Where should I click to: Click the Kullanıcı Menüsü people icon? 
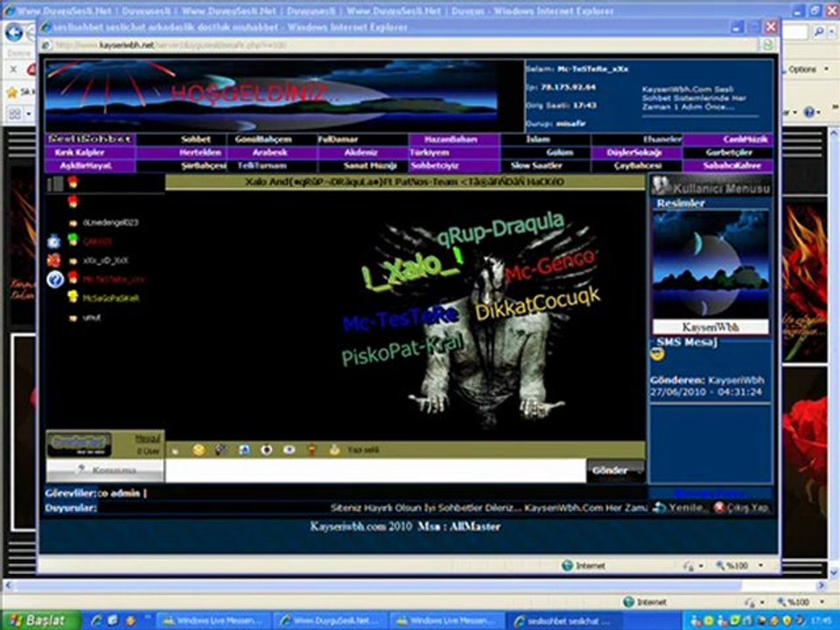click(661, 185)
